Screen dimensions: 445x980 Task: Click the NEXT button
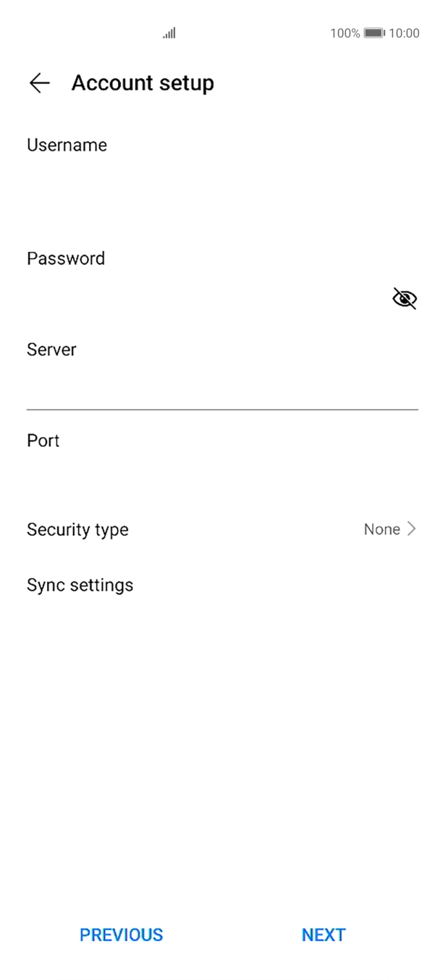tap(323, 935)
